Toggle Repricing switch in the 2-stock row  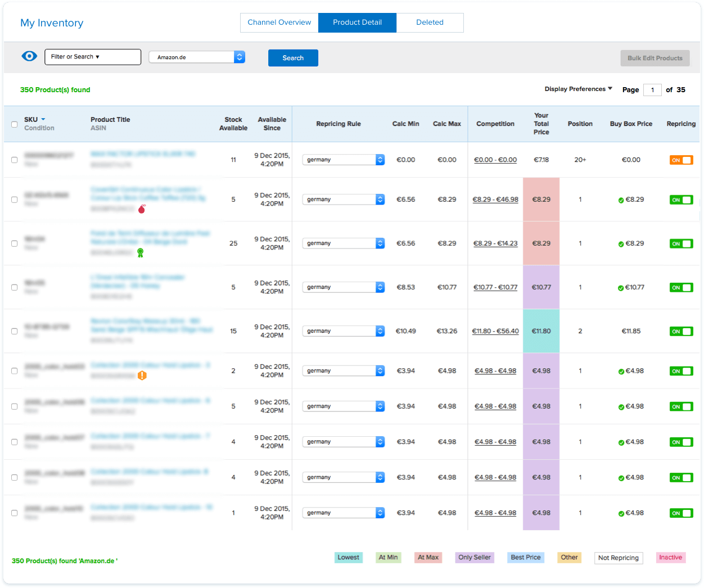tap(681, 371)
